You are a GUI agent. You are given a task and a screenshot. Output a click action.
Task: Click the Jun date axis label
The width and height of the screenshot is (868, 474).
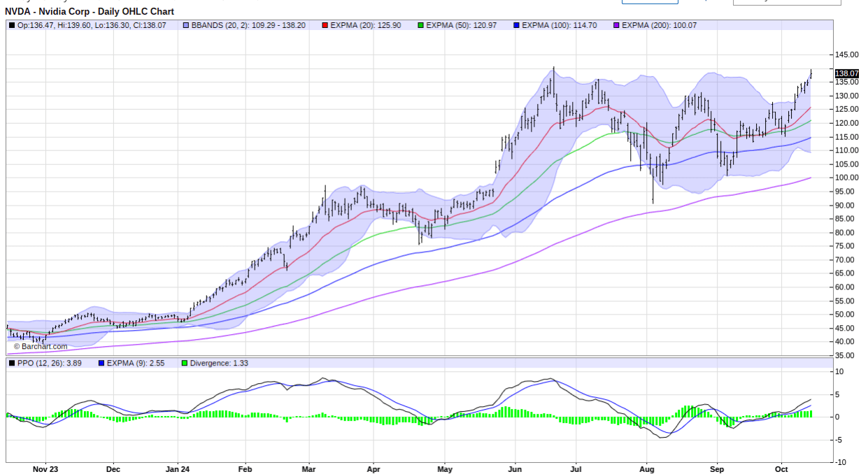click(514, 469)
